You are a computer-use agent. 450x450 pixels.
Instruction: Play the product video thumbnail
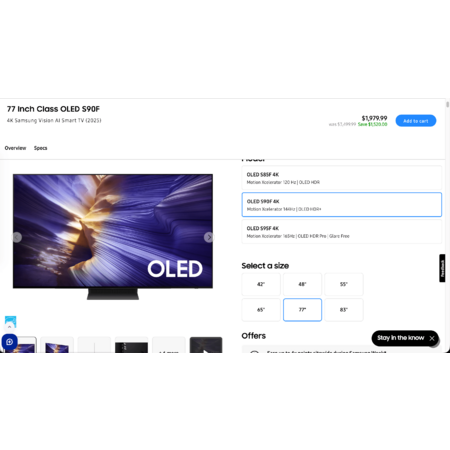click(x=206, y=345)
